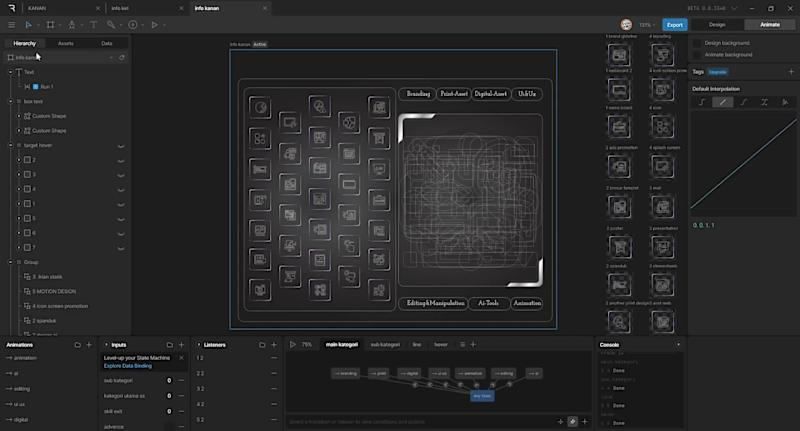
Task: Add a tag with plus icon
Action: (791, 72)
